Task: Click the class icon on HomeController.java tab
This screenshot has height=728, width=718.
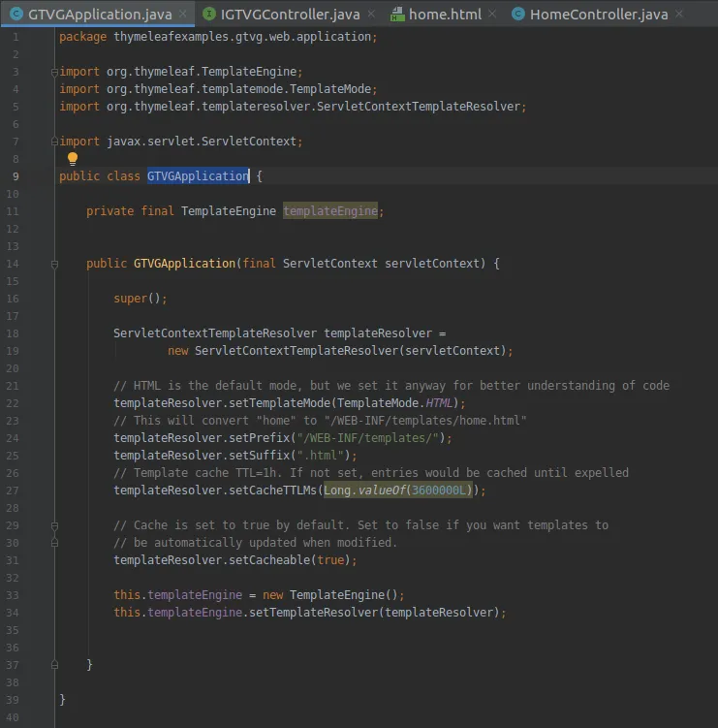Action: 518,14
